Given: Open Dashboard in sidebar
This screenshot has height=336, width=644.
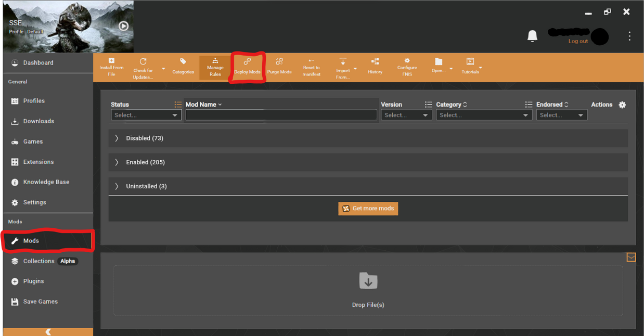Looking at the screenshot, I should 48,63.
